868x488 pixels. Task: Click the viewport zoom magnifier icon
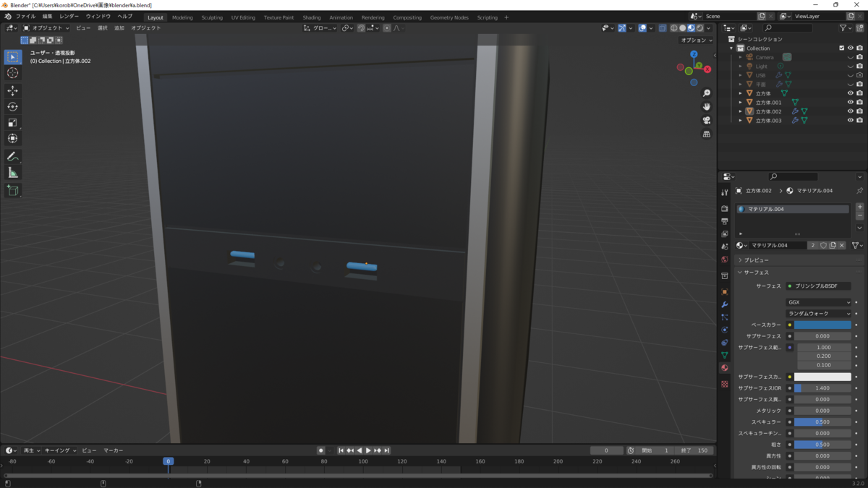coord(707,93)
